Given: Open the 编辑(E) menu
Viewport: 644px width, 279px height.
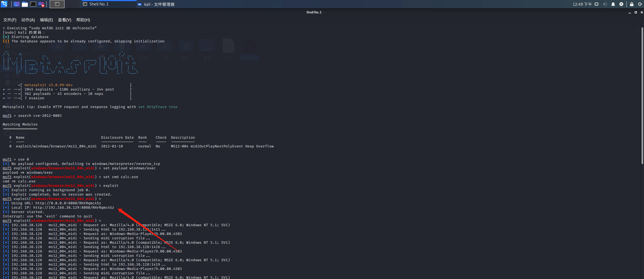Looking at the screenshot, I should click(x=46, y=20).
